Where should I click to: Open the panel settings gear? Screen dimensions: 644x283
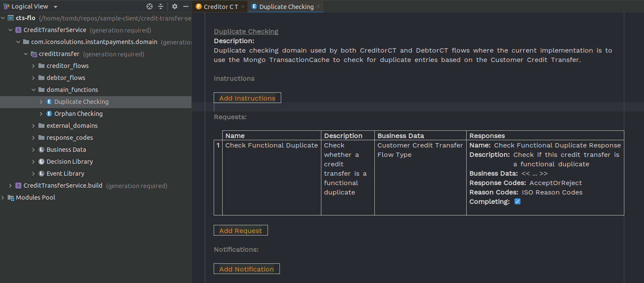point(174,6)
